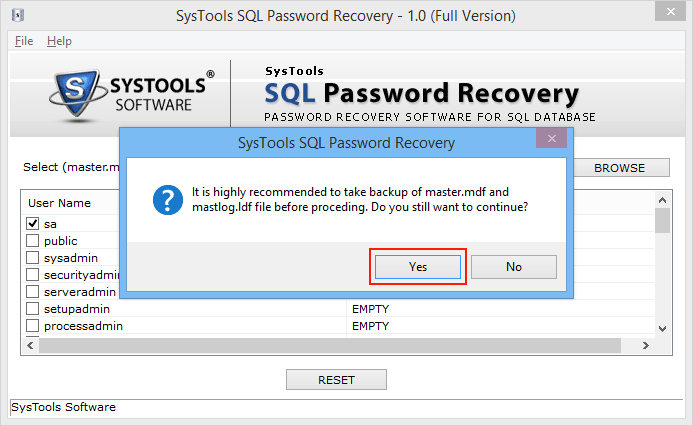693x426 pixels.
Task: Check the sysadmin user checkbox
Action: coord(33,258)
